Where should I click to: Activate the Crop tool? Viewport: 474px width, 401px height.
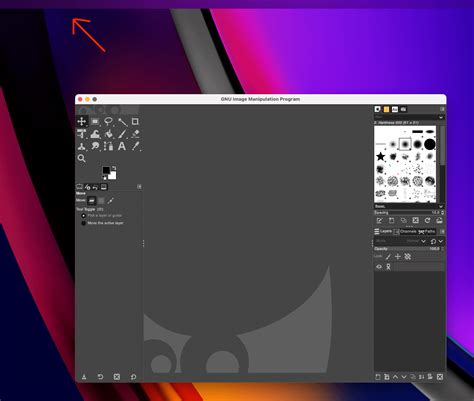coord(135,121)
